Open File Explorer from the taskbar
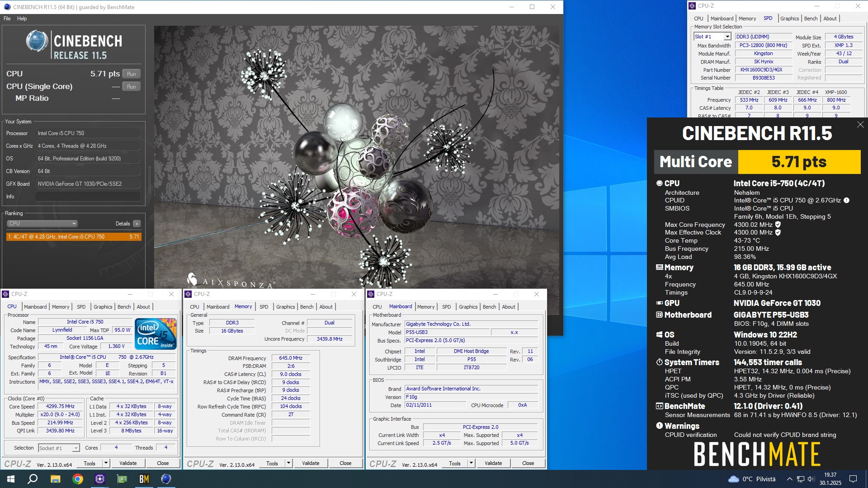The image size is (868, 488). point(55,479)
